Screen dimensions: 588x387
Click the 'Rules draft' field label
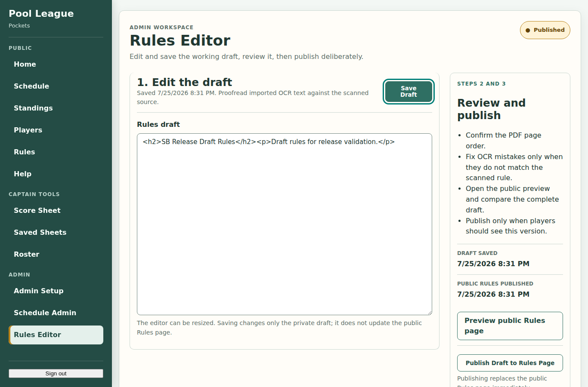[x=158, y=124]
